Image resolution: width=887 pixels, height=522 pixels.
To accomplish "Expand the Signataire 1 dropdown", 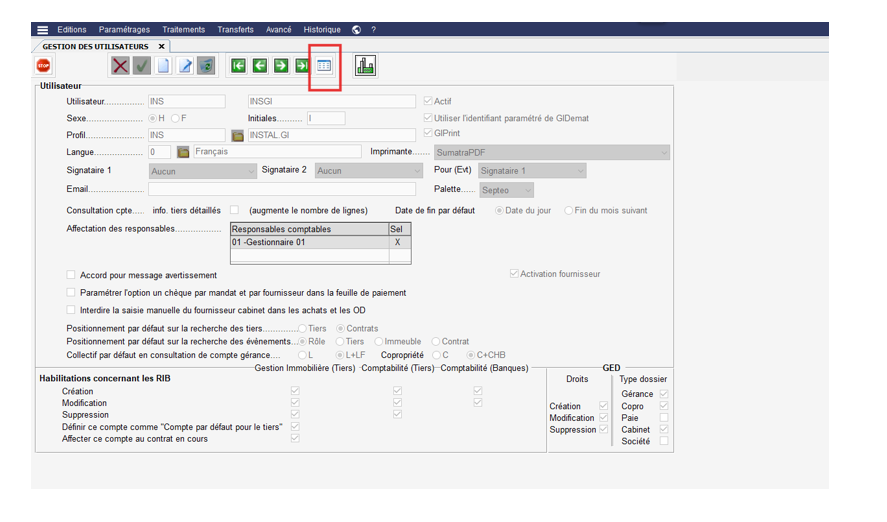I will click(x=250, y=171).
